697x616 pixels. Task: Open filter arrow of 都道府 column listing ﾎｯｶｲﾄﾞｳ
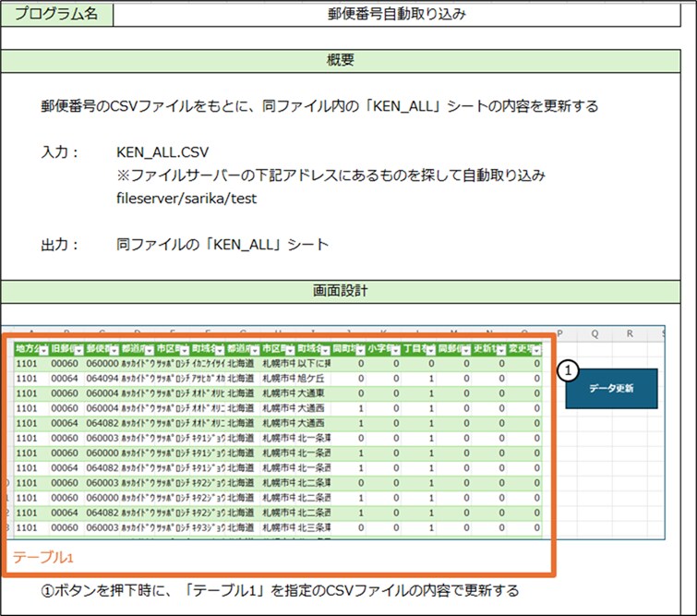pos(149,351)
